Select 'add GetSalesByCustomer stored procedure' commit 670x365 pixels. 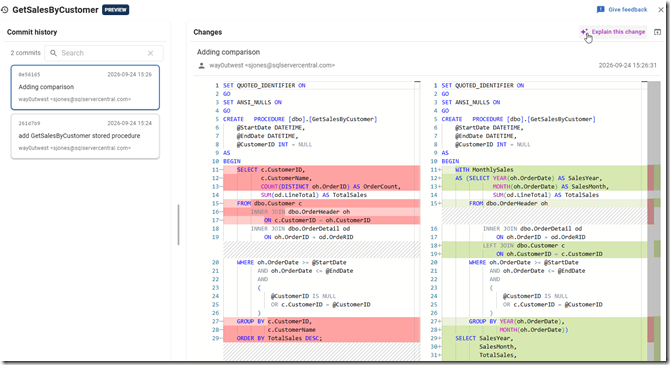85,136
